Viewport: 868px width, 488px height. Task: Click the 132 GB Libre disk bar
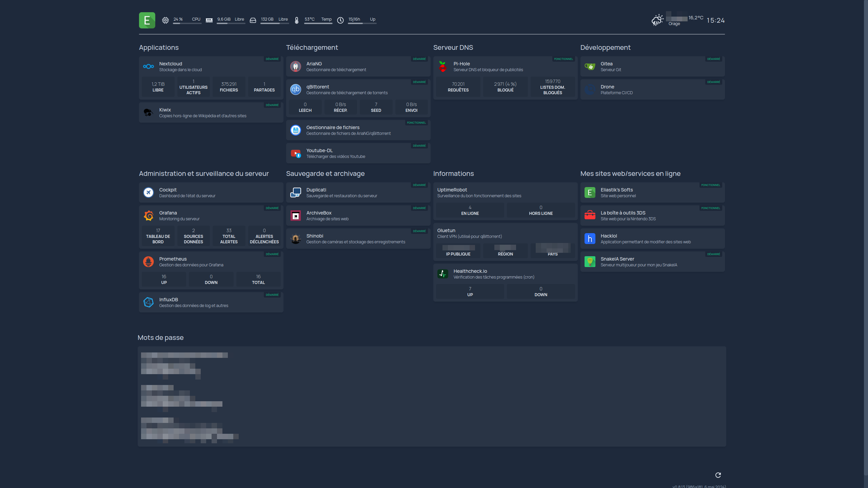click(275, 23)
